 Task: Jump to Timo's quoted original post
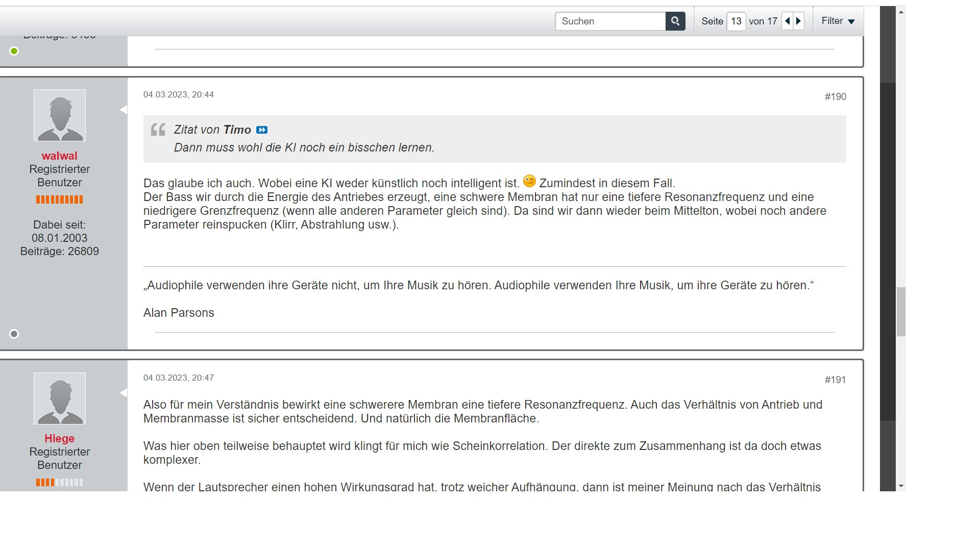[262, 130]
